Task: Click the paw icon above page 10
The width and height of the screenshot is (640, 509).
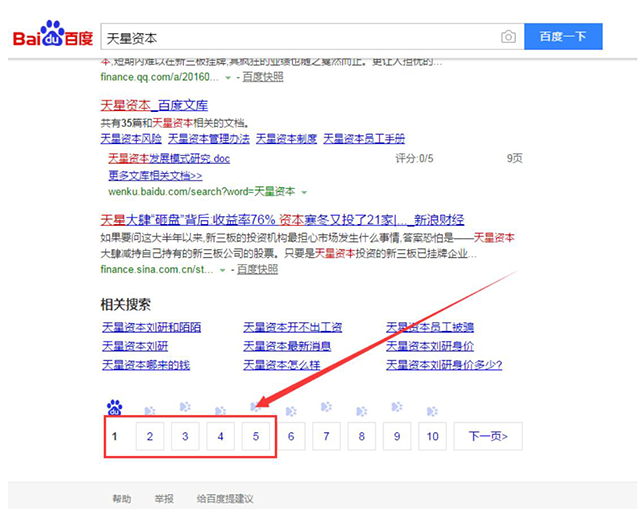Action: (432, 409)
